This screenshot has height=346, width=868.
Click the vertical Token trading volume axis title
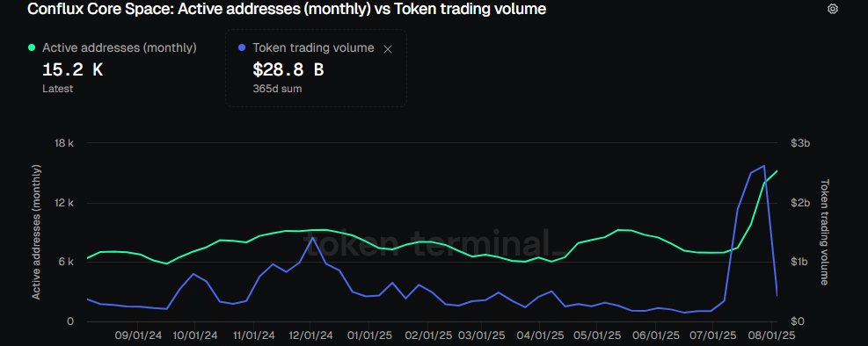tap(824, 232)
